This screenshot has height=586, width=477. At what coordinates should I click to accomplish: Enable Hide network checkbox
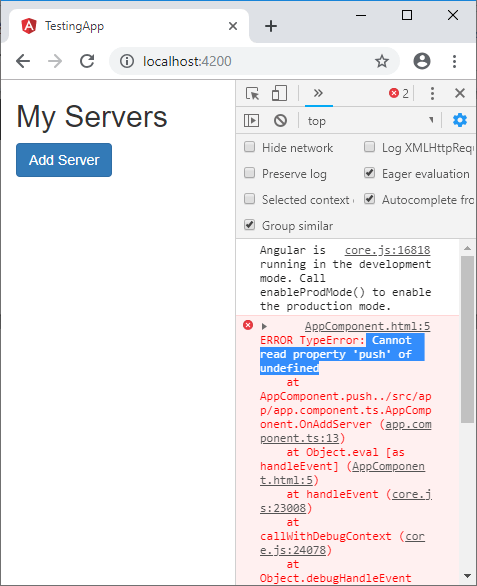[249, 147]
